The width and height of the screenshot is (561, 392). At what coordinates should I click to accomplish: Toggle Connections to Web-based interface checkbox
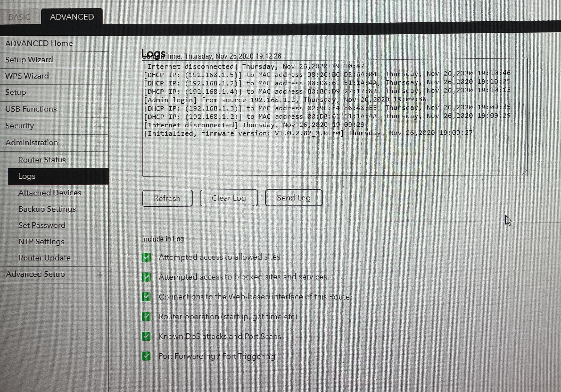146,297
